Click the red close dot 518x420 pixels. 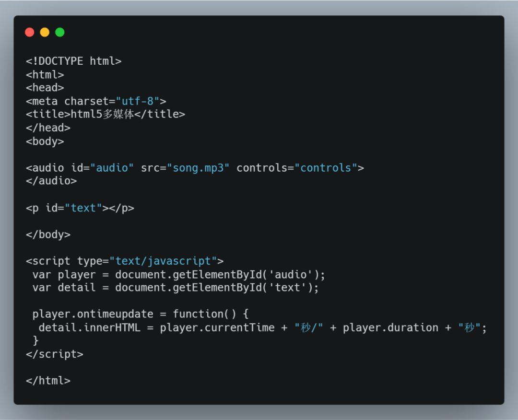tap(30, 32)
